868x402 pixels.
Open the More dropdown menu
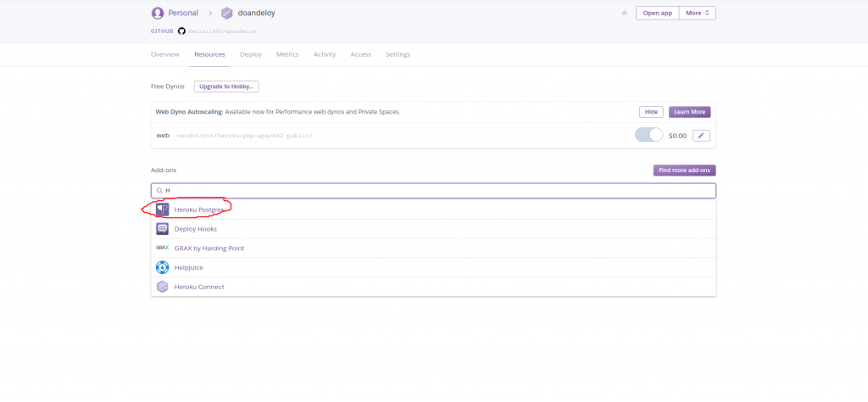click(698, 13)
